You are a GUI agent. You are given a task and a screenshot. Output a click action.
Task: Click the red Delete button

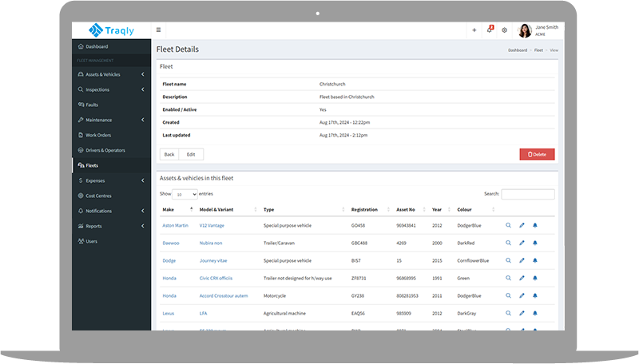point(537,154)
